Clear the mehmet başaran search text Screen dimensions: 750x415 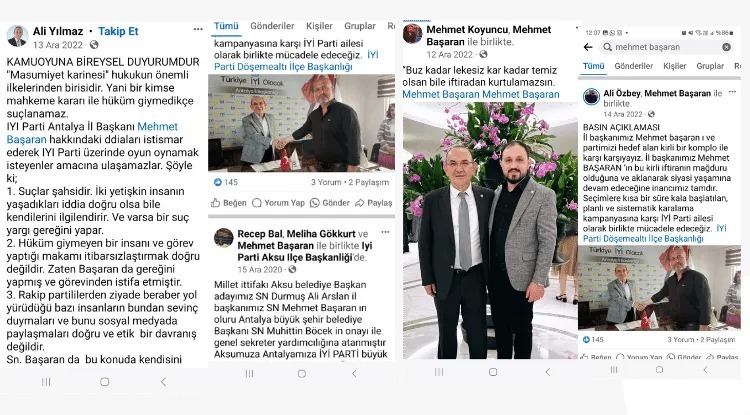pyautogui.click(x=727, y=47)
